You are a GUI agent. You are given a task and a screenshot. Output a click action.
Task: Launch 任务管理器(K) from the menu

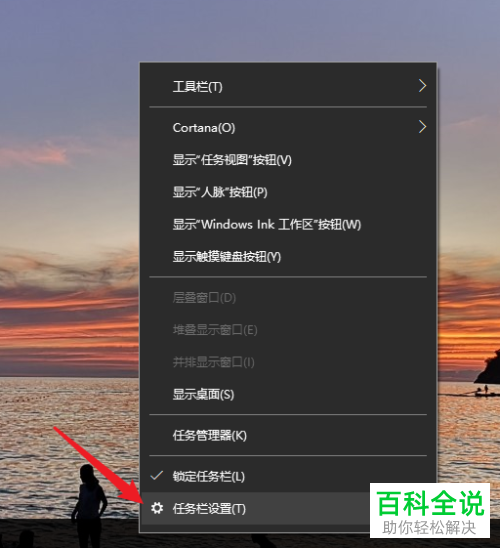(x=288, y=435)
